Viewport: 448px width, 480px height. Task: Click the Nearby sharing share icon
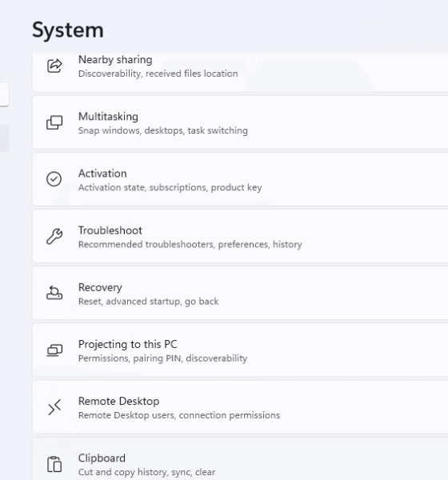click(x=54, y=66)
